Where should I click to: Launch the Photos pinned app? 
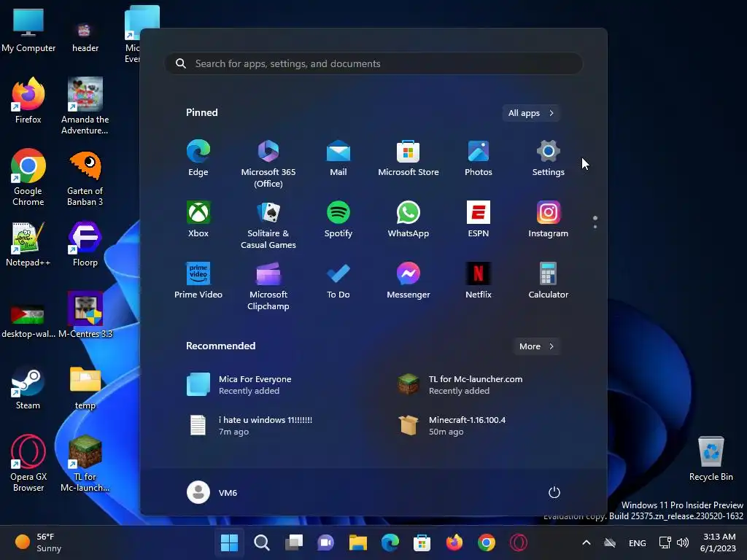(x=479, y=158)
